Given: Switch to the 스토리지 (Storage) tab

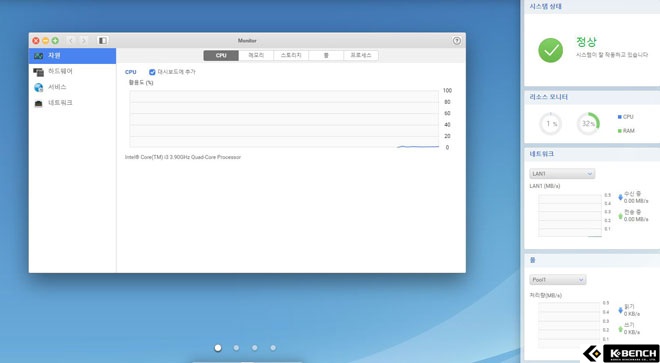Looking at the screenshot, I should 291,56.
